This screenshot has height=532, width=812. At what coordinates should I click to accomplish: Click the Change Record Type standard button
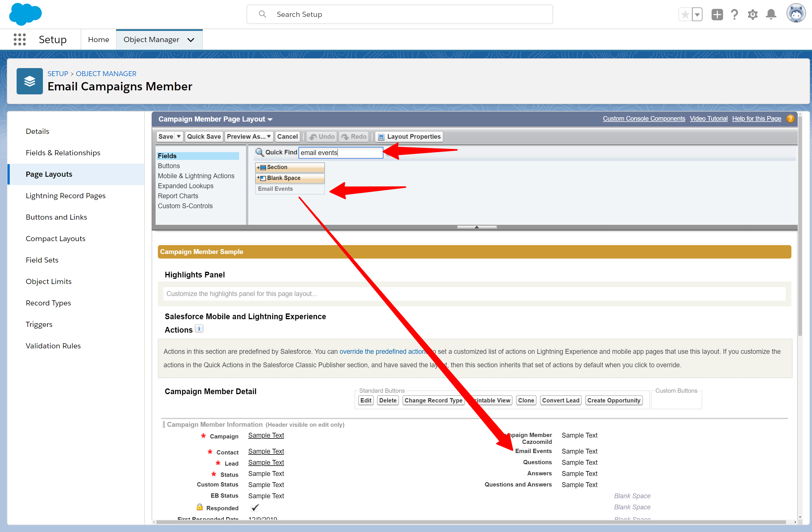point(433,400)
